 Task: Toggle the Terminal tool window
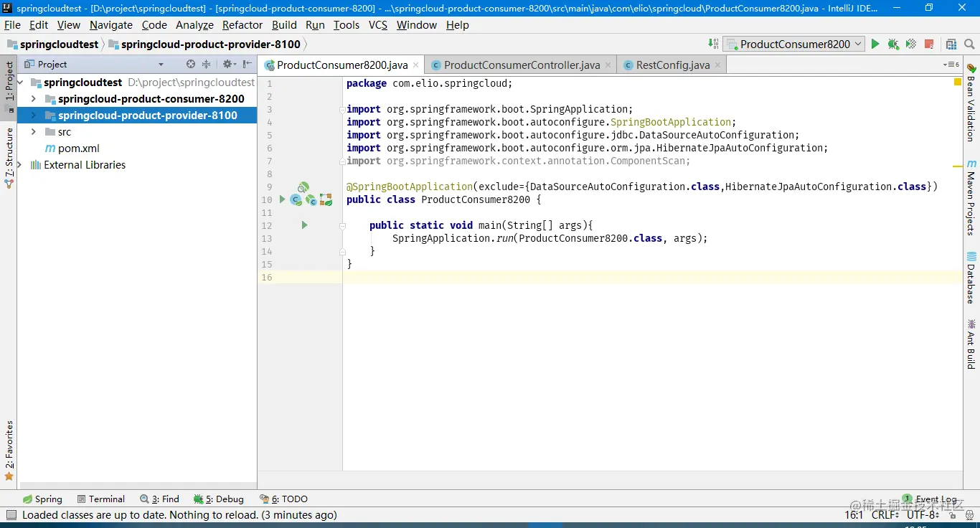(101, 499)
